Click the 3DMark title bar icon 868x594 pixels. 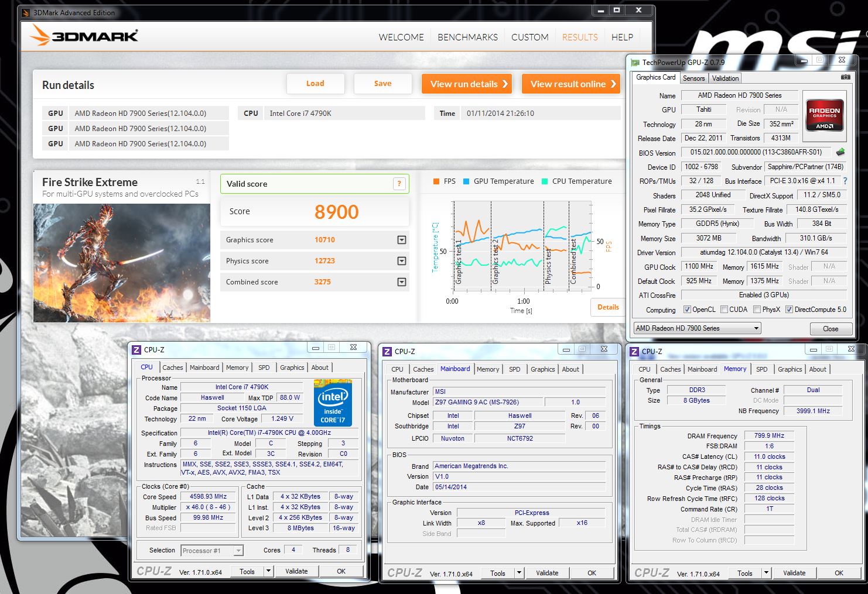pyautogui.click(x=27, y=12)
